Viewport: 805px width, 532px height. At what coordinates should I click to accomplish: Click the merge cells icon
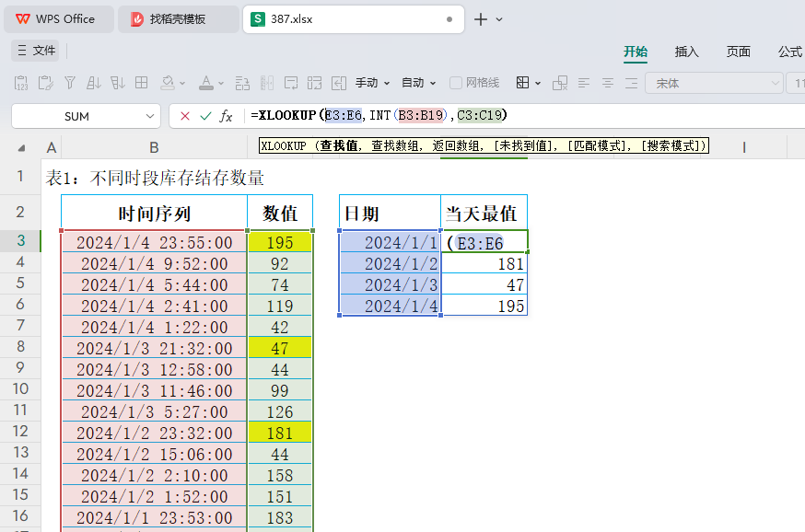291,83
